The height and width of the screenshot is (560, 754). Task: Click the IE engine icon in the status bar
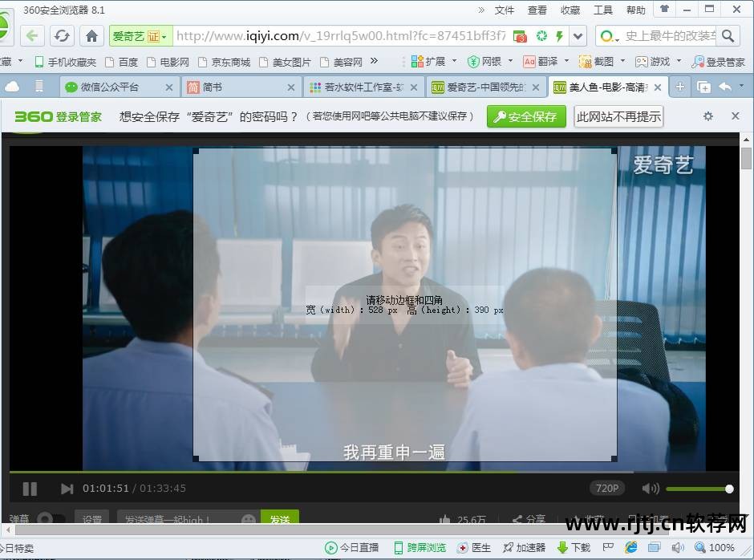(630, 547)
